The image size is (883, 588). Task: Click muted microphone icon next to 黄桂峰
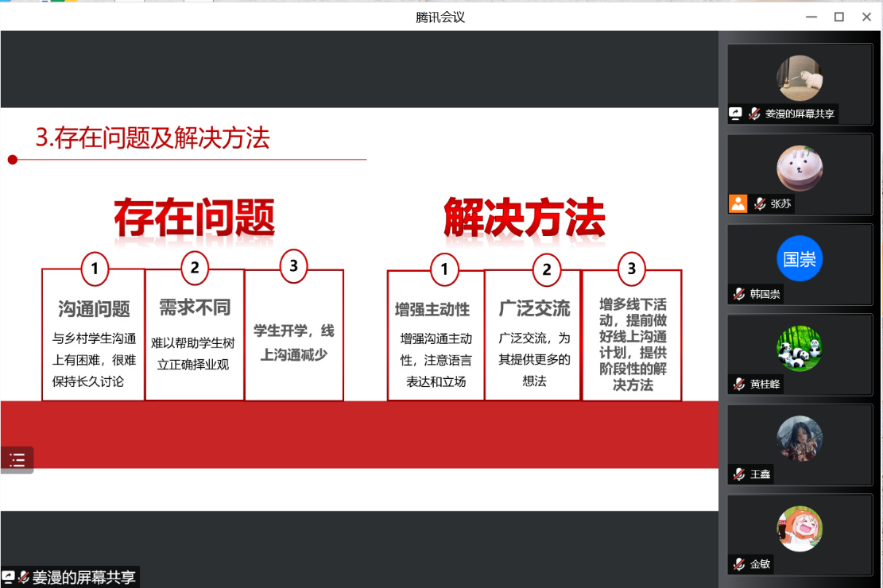739,384
